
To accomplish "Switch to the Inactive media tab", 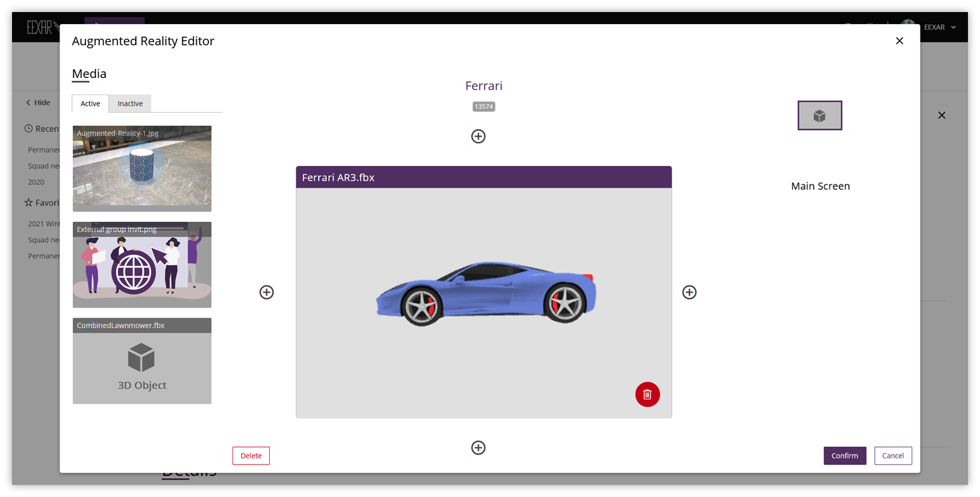I will coord(130,103).
